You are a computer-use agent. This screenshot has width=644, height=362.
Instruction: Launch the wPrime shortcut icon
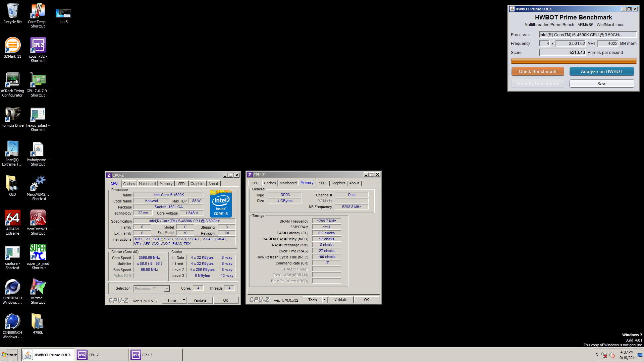tap(38, 292)
